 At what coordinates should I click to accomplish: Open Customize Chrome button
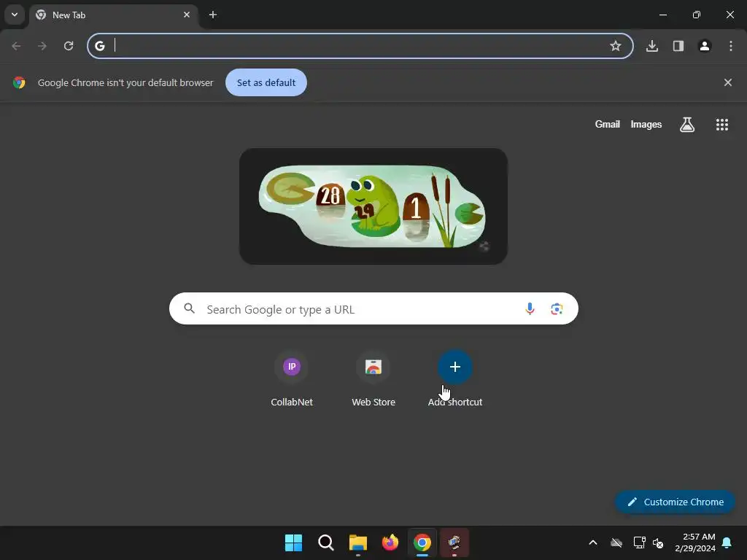tap(675, 502)
